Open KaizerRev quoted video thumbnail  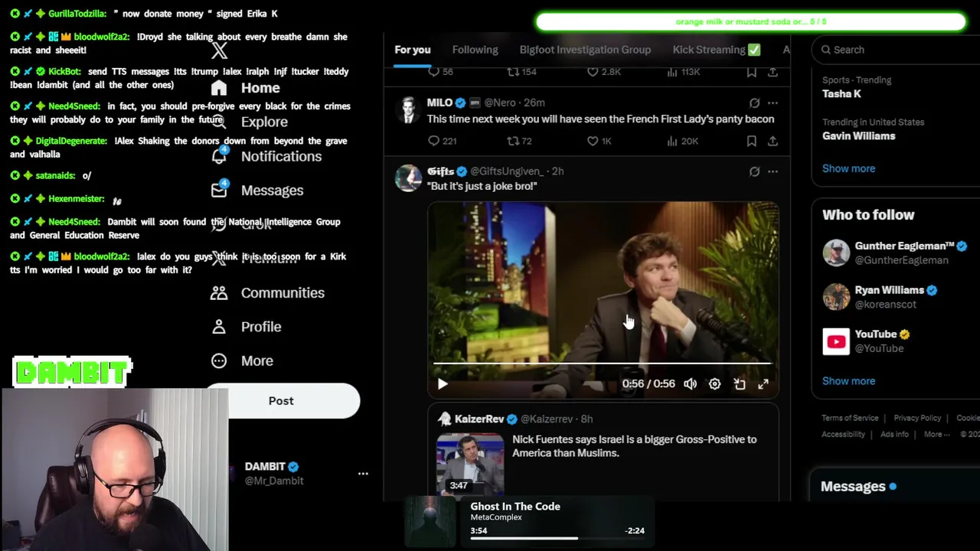(x=470, y=464)
